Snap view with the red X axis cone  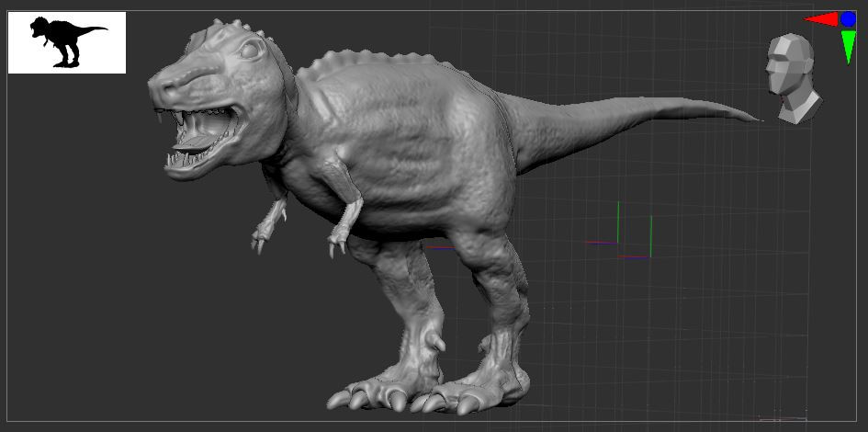click(x=820, y=18)
